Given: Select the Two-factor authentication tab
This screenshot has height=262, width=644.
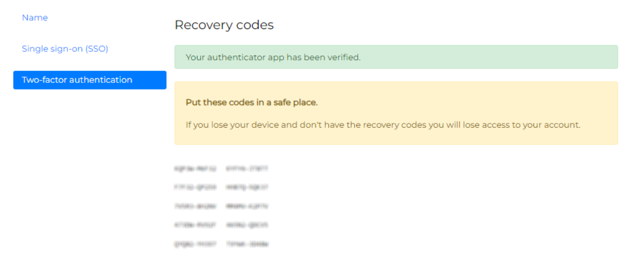Looking at the screenshot, I should [90, 80].
